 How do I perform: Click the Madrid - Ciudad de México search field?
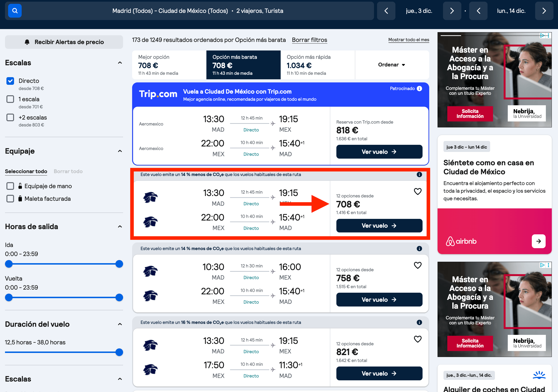tap(189, 11)
